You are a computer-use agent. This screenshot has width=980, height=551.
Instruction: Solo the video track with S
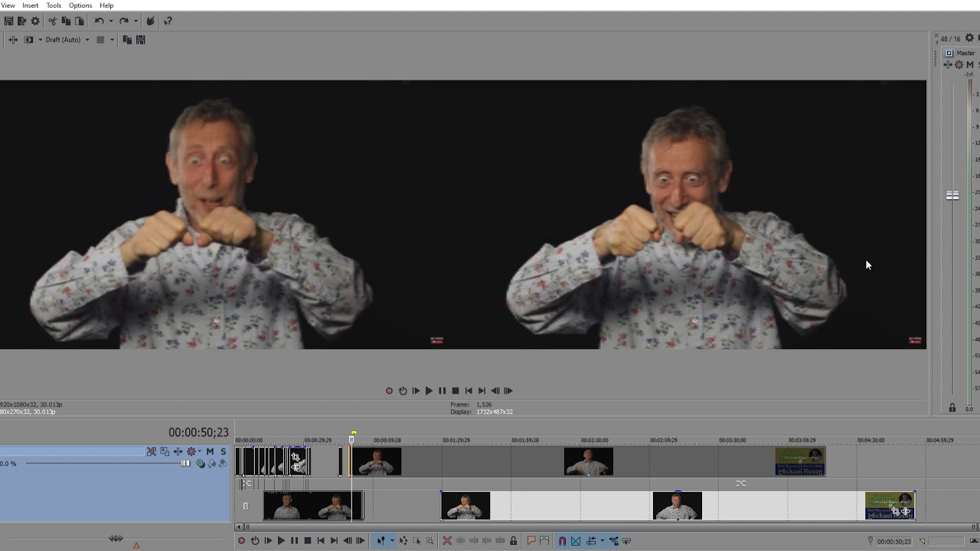(x=223, y=452)
